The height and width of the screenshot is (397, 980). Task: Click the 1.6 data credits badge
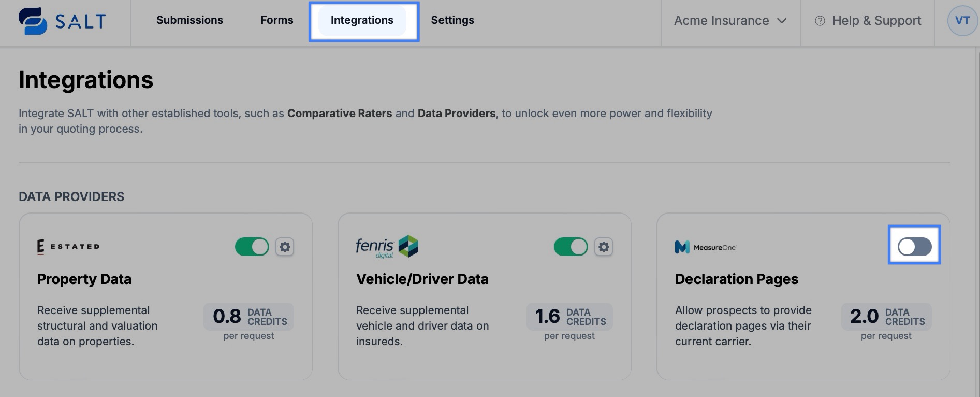tap(569, 317)
